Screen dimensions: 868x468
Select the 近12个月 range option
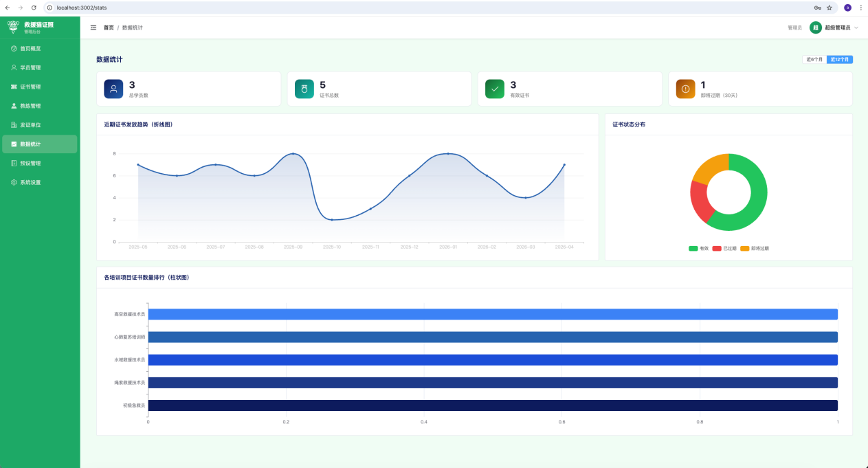[840, 60]
